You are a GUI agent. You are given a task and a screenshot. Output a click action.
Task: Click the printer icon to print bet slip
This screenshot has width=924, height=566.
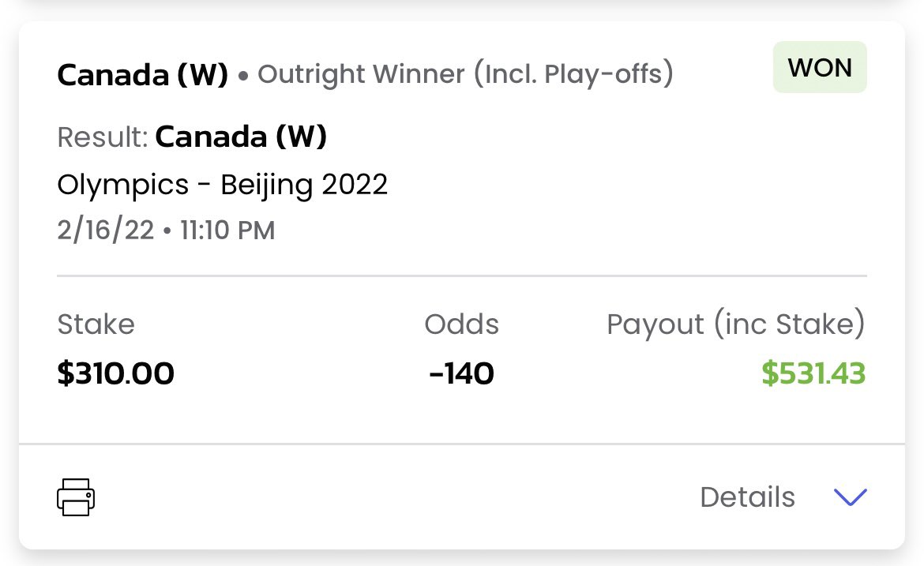pos(76,497)
